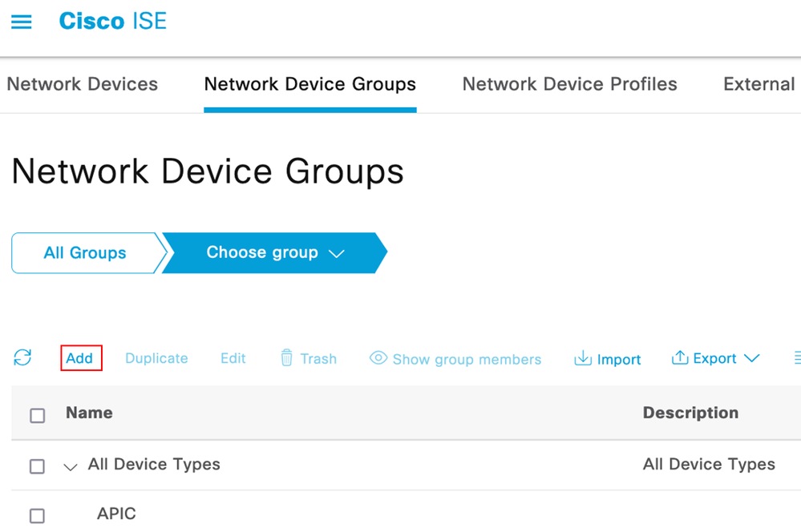Click the Add button
801x532 pixels.
[80, 358]
